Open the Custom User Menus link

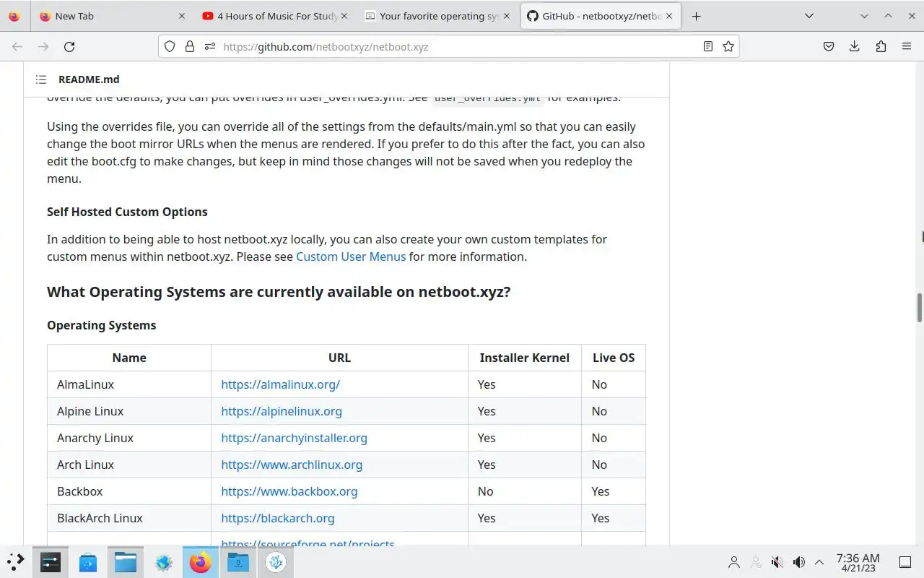pos(351,256)
